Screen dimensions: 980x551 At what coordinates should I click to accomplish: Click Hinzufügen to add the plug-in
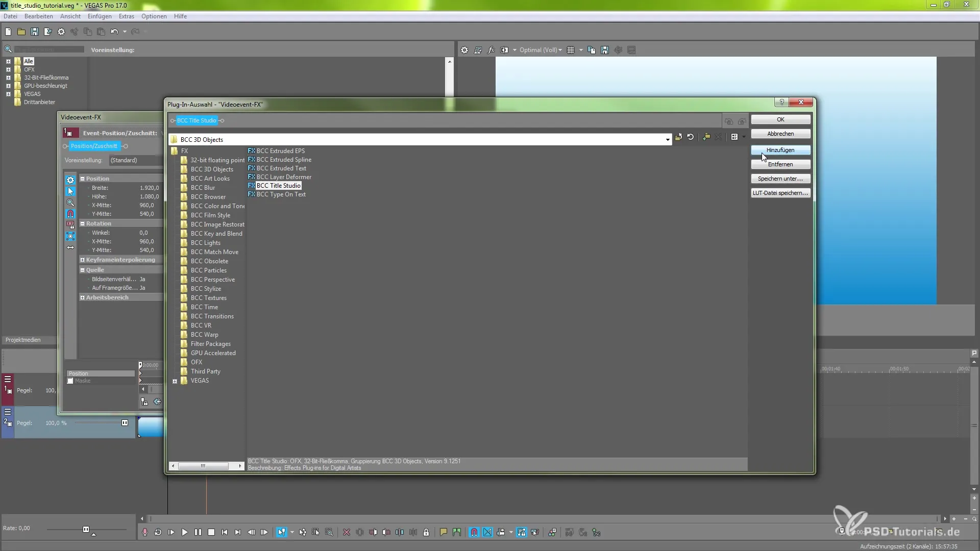click(780, 150)
